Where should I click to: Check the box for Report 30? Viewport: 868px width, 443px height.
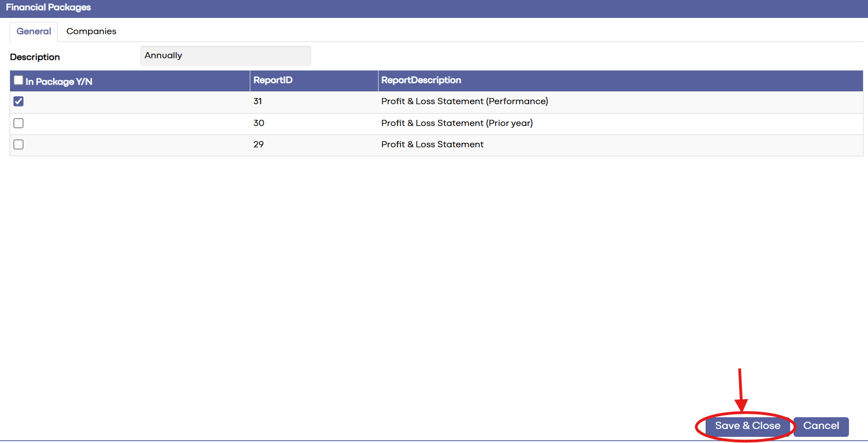click(18, 123)
